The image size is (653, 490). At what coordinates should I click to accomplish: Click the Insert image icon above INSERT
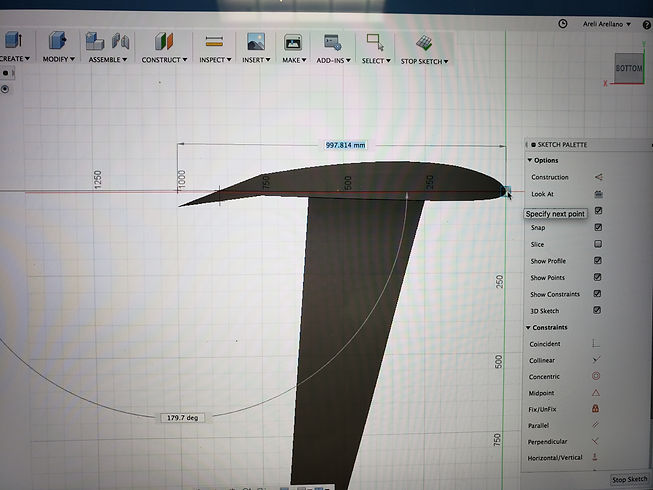coord(256,42)
